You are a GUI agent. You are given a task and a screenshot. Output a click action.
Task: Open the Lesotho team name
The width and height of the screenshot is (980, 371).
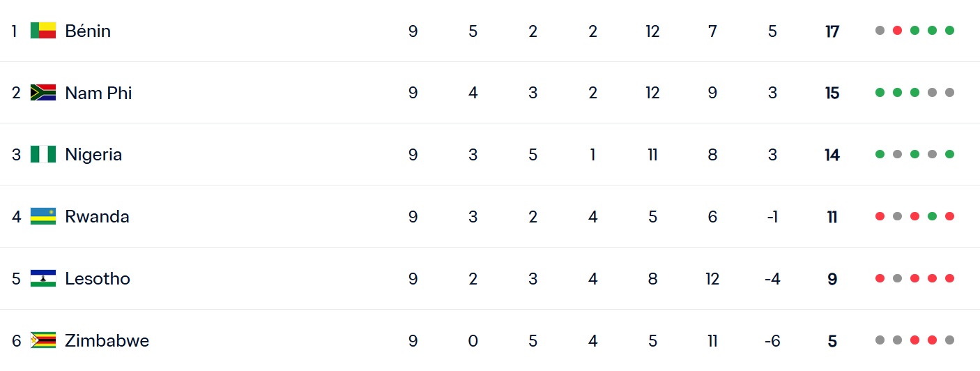coord(98,278)
